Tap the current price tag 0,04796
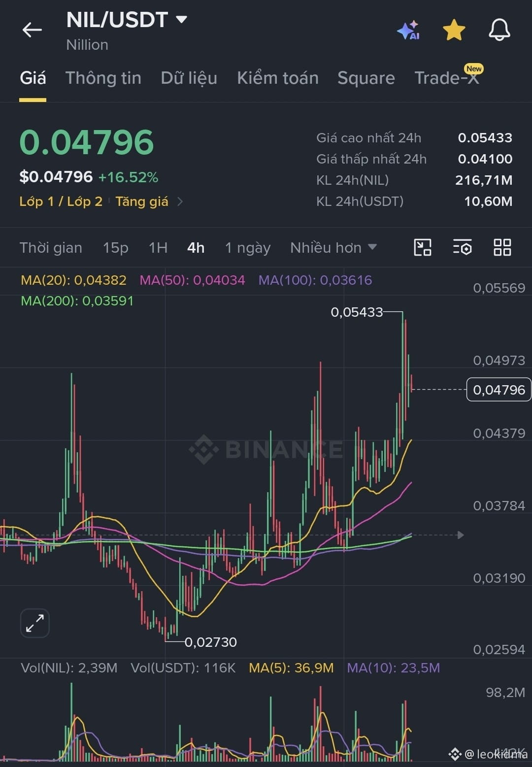Screen dimensions: 532x767 point(499,390)
